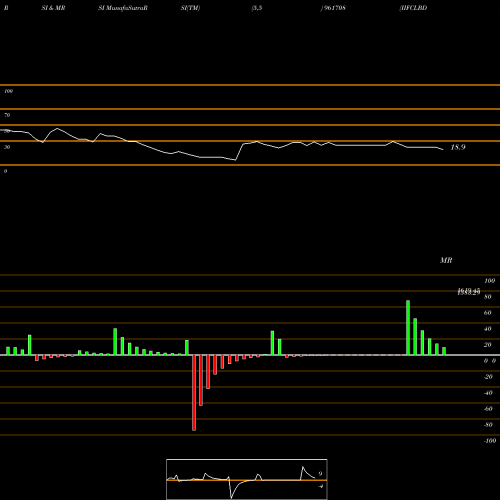Click the 'MR' title above the histogram
This screenshot has height=500, width=500.
(x=446, y=260)
